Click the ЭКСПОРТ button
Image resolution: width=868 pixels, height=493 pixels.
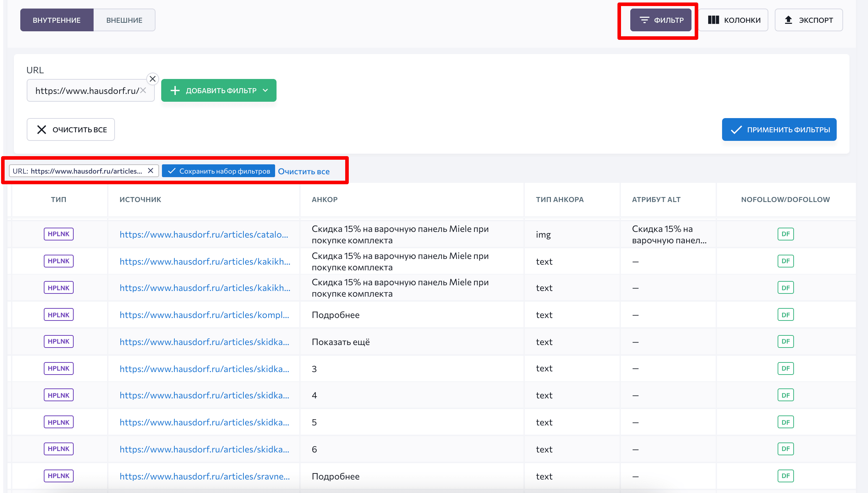(x=809, y=20)
